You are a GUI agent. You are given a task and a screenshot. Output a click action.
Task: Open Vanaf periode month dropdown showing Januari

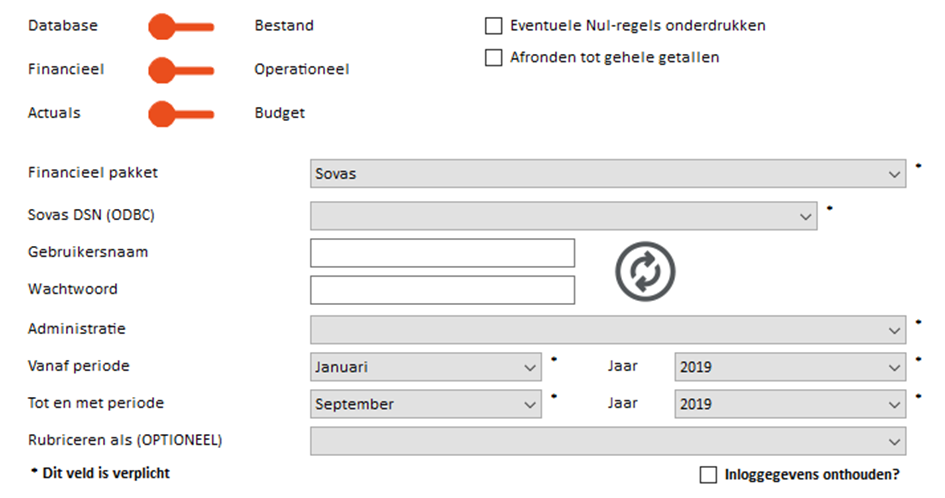pyautogui.click(x=425, y=367)
